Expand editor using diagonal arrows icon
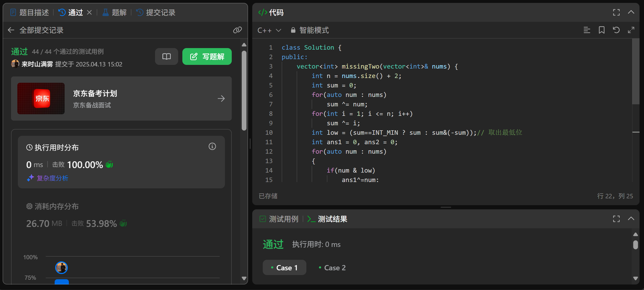The height and width of the screenshot is (290, 644). [x=631, y=30]
